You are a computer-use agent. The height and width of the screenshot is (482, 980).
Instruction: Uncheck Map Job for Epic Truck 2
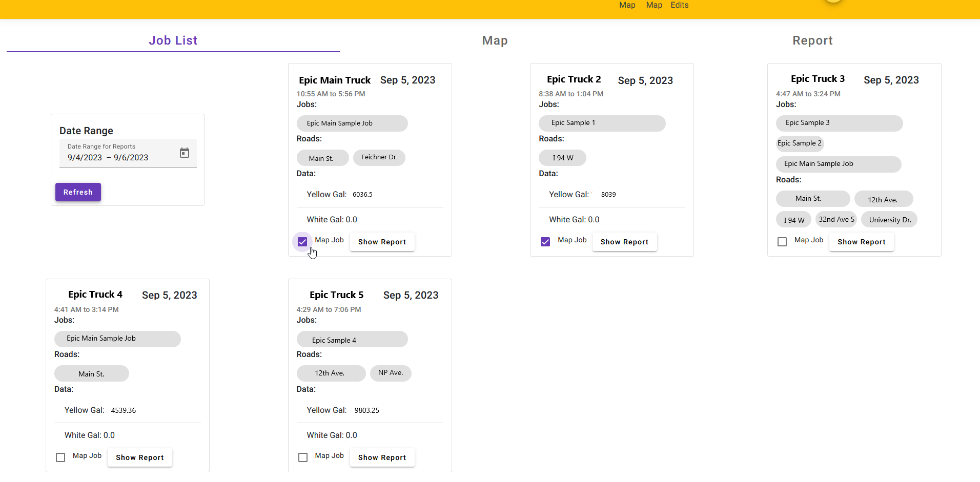click(x=545, y=242)
